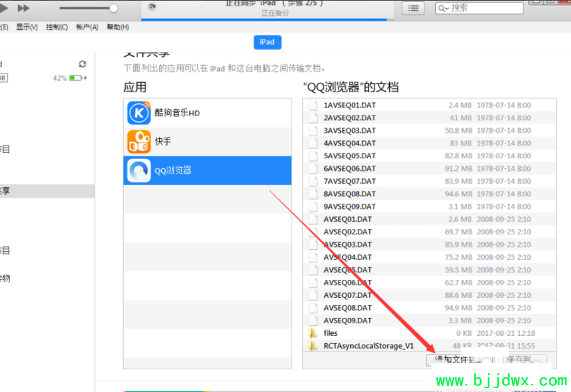Open the 帐户(A) menu
The height and width of the screenshot is (392, 571).
tap(88, 27)
